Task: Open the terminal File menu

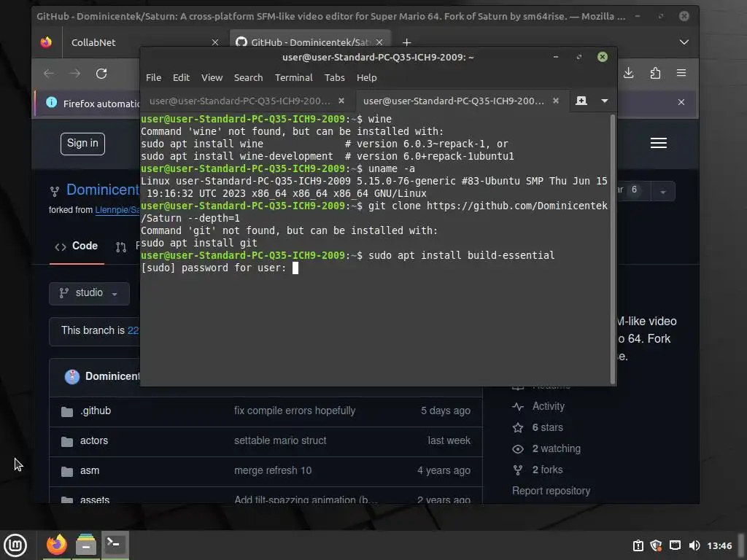Action: point(153,77)
